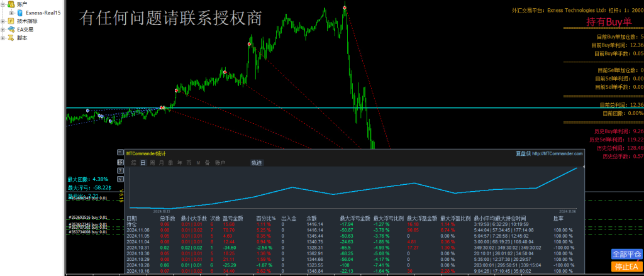Click the 70.70 profit amount cell
The image size is (644, 276).
(x=229, y=230)
